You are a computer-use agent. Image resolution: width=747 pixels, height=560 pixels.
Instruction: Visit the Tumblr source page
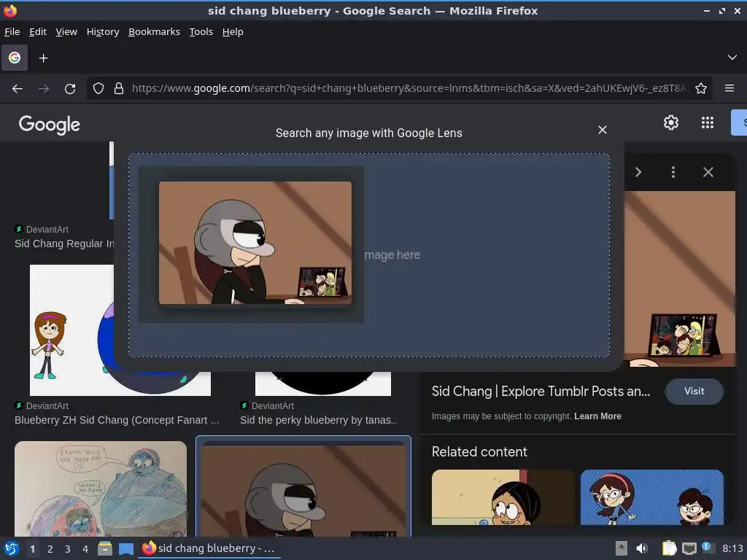694,392
